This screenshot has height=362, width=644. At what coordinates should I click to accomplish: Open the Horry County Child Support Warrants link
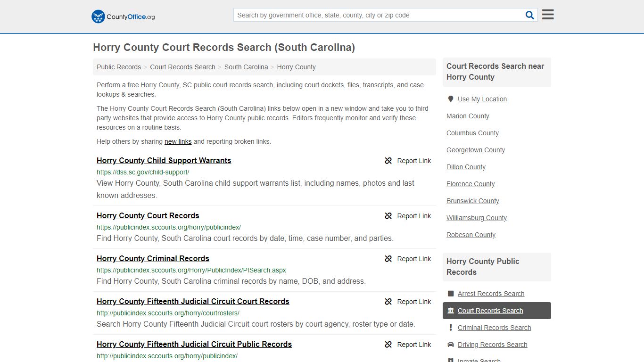pos(164,161)
